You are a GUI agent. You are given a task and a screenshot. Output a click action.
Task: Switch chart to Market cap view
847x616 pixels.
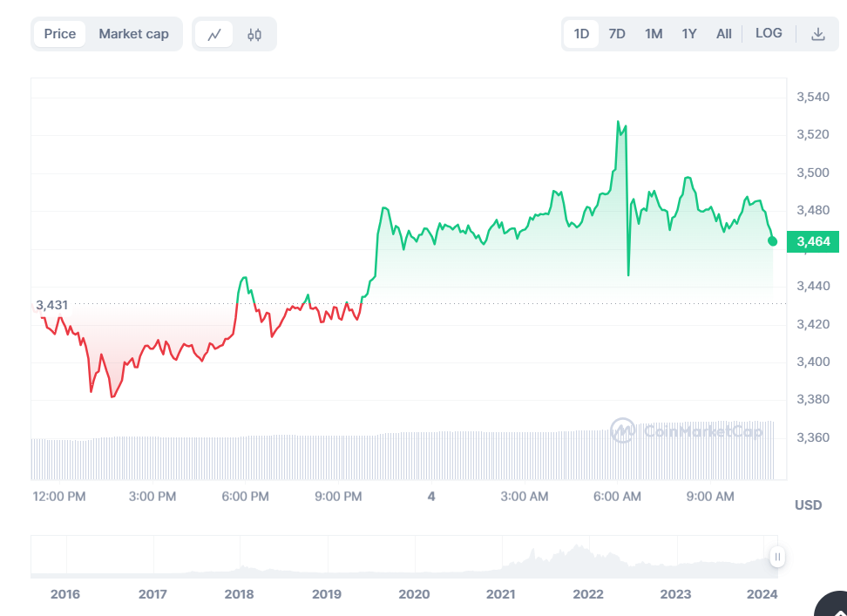pyautogui.click(x=133, y=34)
